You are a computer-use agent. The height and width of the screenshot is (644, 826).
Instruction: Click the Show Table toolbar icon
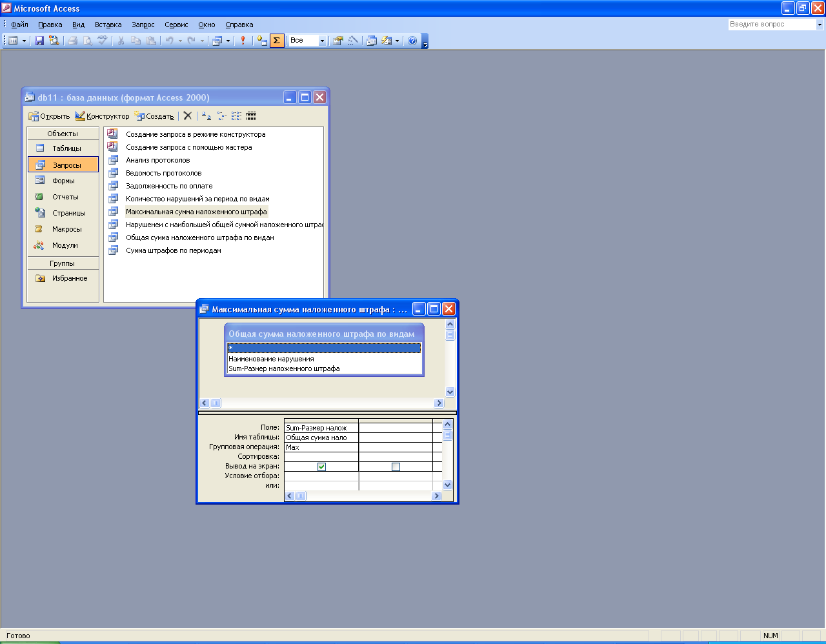pos(261,41)
